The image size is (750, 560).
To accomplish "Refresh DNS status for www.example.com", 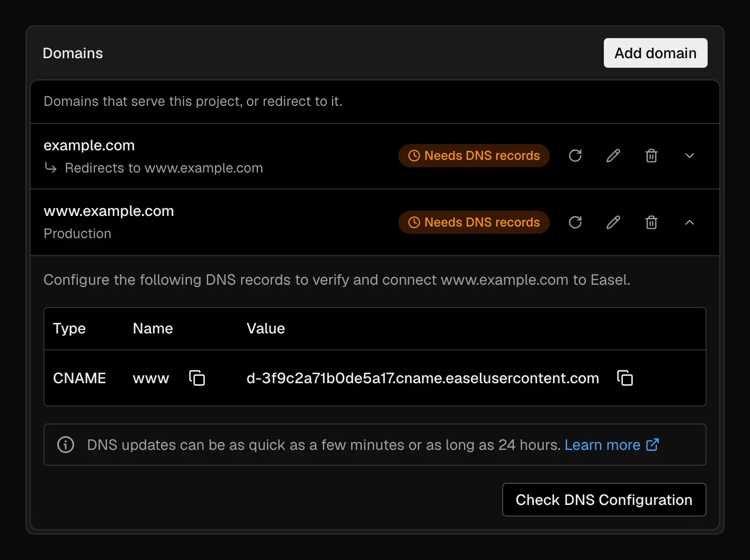I will pyautogui.click(x=575, y=222).
